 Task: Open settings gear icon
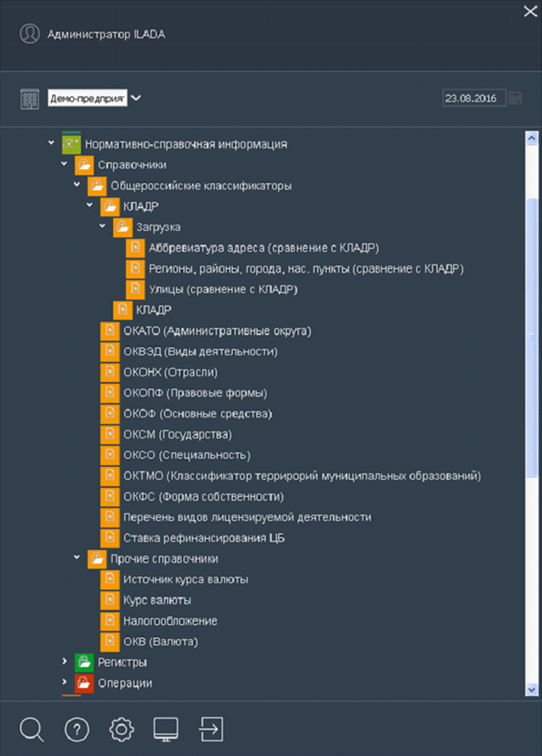coord(122,729)
